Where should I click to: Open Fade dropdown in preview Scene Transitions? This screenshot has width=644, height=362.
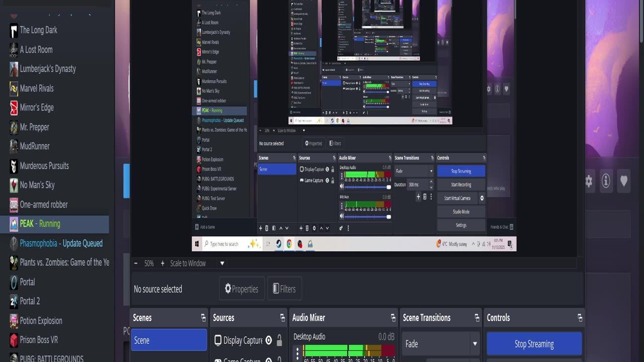click(x=414, y=171)
